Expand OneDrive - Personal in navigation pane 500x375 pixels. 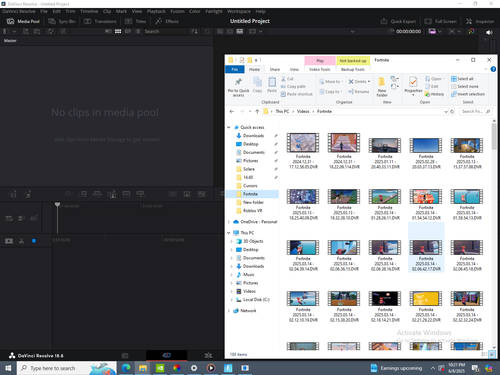(229, 222)
